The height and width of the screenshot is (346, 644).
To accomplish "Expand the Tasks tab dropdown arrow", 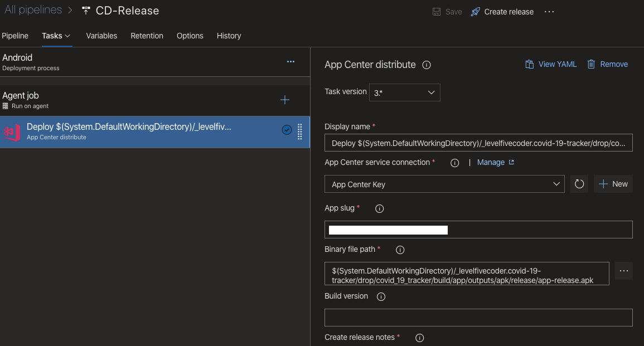I will pyautogui.click(x=68, y=36).
